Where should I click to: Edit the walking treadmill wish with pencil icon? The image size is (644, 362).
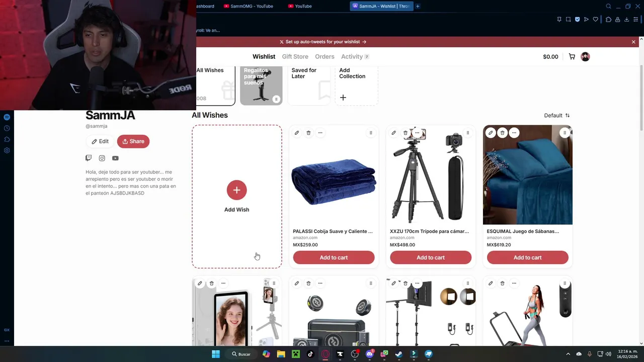(491, 283)
